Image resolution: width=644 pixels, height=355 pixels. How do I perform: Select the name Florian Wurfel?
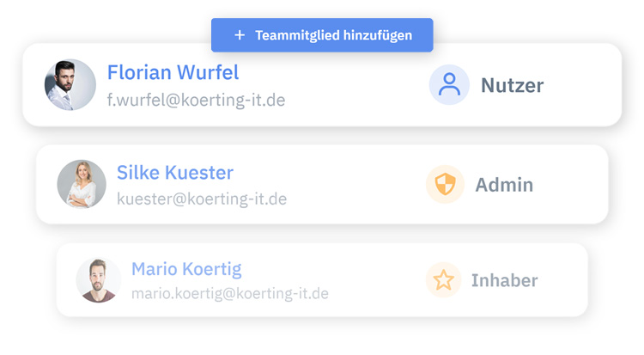pyautogui.click(x=173, y=72)
